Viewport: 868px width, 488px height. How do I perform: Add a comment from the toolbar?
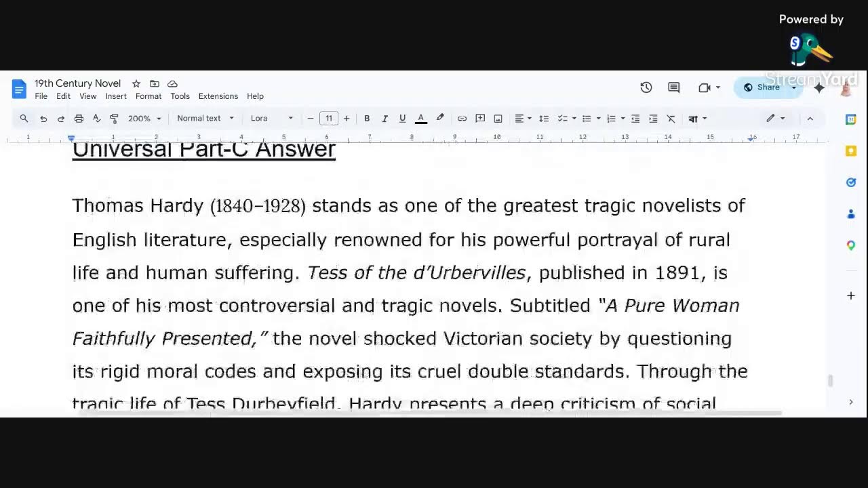pyautogui.click(x=480, y=119)
